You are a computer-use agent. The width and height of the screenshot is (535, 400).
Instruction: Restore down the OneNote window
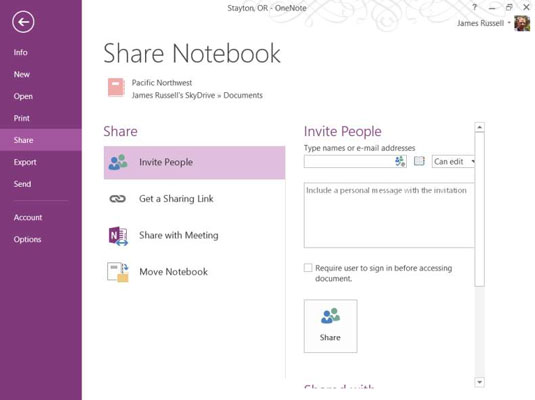[x=509, y=7]
